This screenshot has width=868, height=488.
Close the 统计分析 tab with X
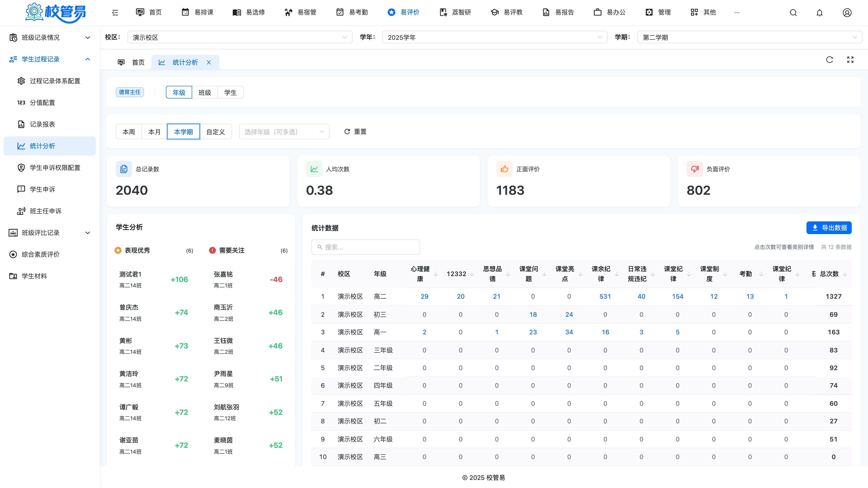tap(209, 62)
